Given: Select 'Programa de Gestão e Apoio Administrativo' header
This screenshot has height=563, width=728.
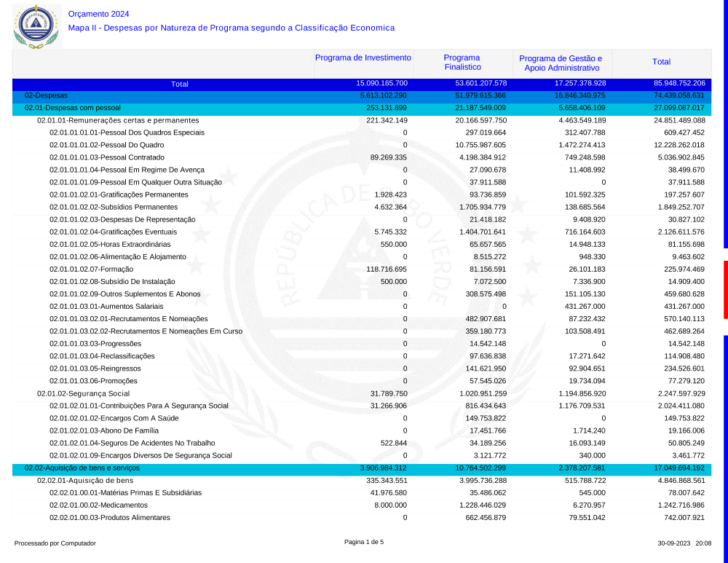Looking at the screenshot, I should click(x=561, y=63).
